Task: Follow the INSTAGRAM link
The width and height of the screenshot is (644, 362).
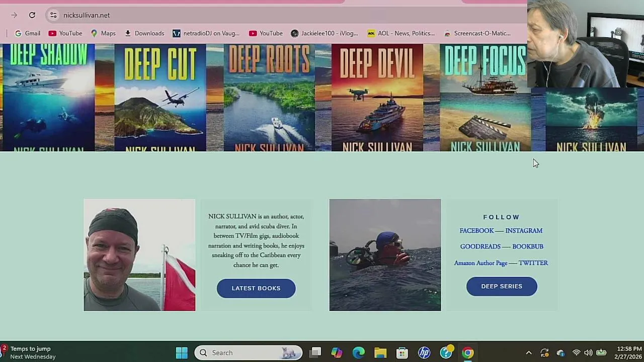Action: tap(524, 231)
